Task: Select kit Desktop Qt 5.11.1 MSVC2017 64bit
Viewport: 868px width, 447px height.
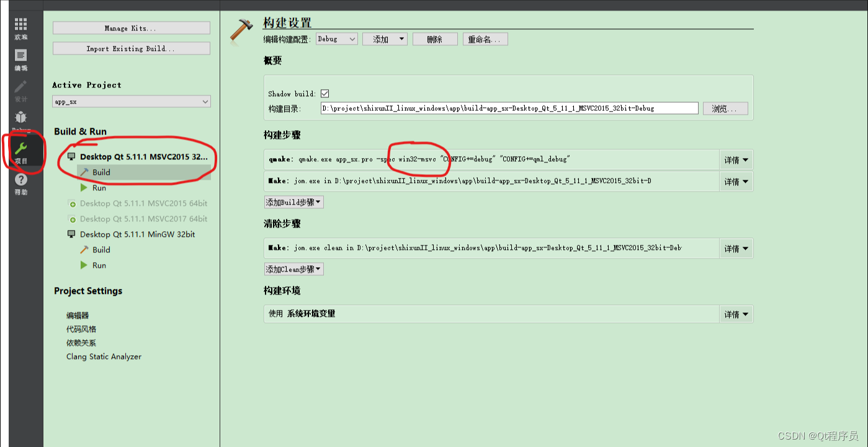Action: (143, 219)
